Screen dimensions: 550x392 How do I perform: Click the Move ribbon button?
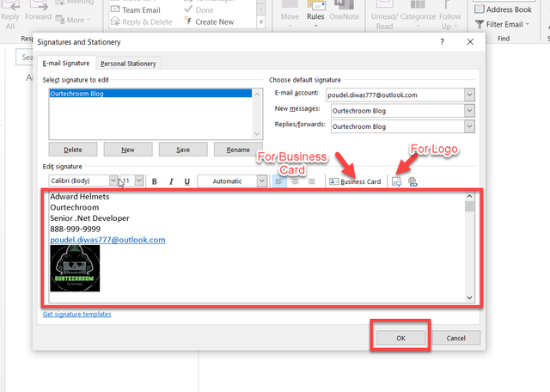(290, 14)
